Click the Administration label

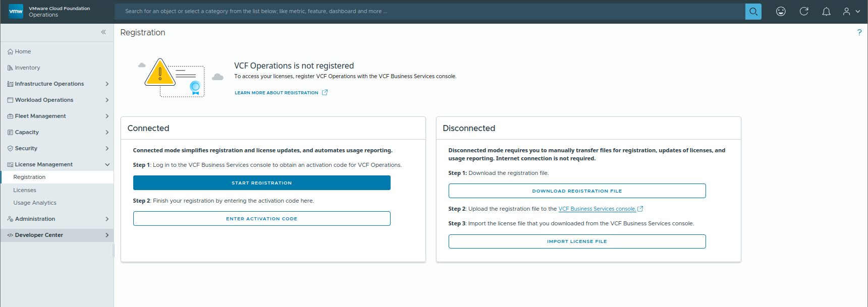35,219
